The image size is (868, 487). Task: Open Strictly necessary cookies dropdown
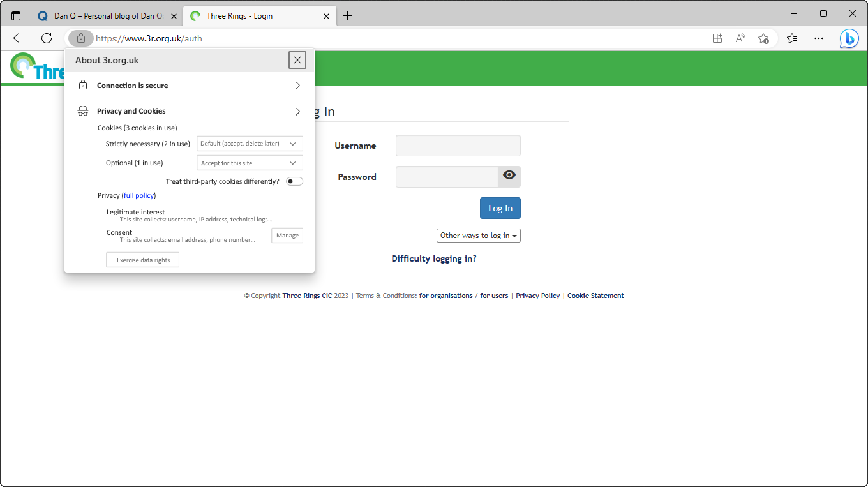pyautogui.click(x=250, y=144)
